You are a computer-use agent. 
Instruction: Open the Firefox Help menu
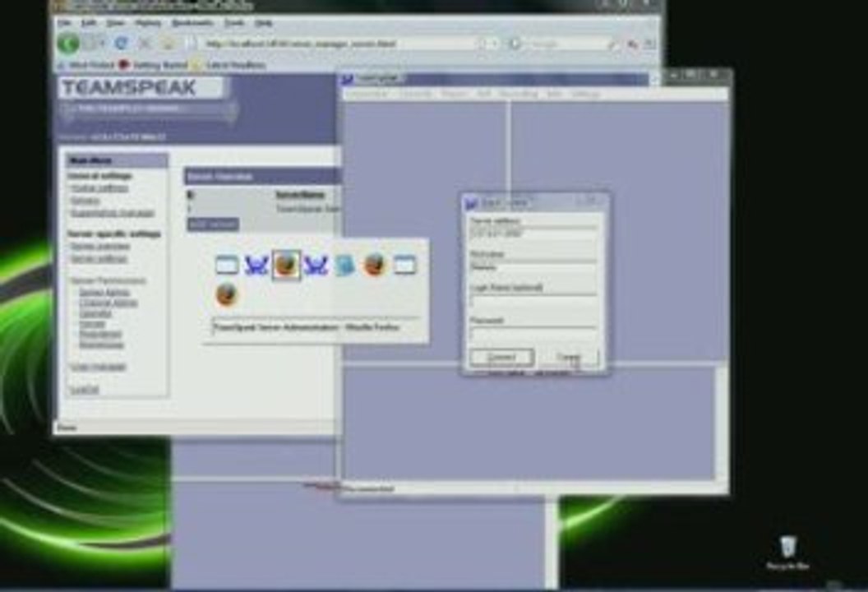pyautogui.click(x=264, y=23)
